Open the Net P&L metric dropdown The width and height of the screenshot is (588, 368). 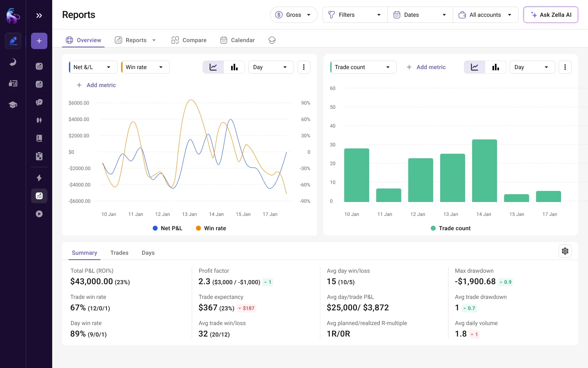(93, 67)
